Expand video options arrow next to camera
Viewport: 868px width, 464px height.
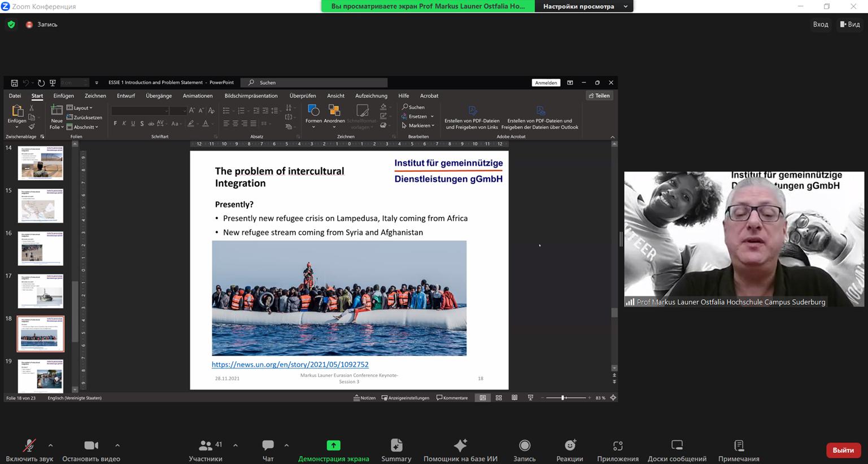117,445
